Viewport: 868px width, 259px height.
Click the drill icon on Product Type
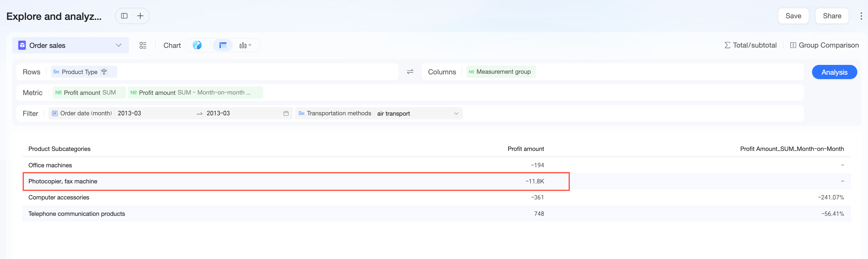[104, 72]
